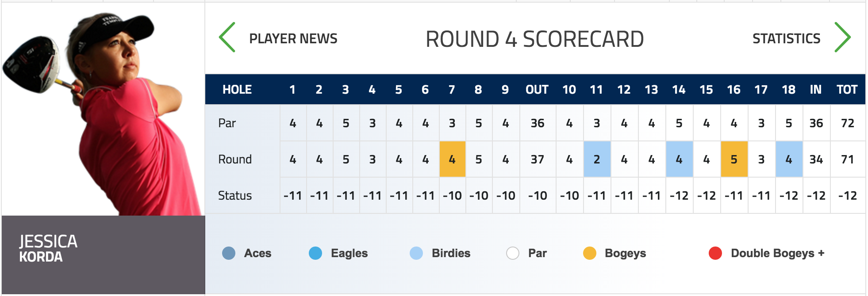The width and height of the screenshot is (868, 296).
Task: Click the Jessica Korda name banner
Action: pos(104,249)
